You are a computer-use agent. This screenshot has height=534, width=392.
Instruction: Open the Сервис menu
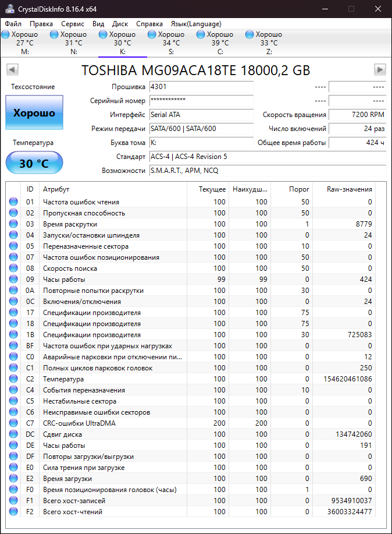[73, 24]
